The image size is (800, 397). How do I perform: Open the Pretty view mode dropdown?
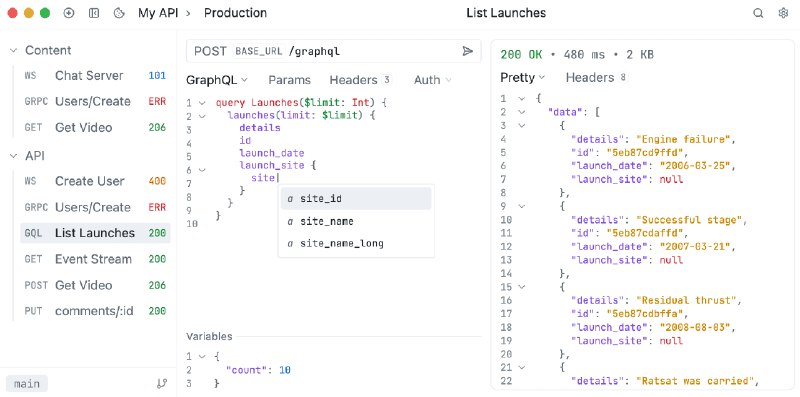point(522,78)
